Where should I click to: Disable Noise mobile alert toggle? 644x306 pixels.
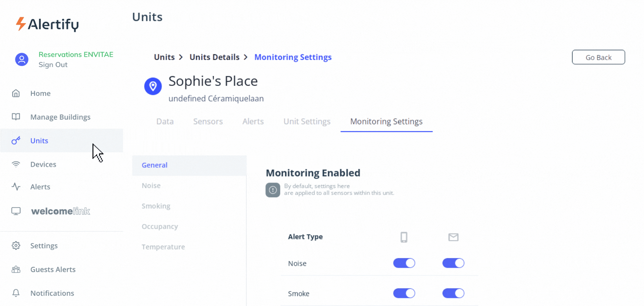404,263
